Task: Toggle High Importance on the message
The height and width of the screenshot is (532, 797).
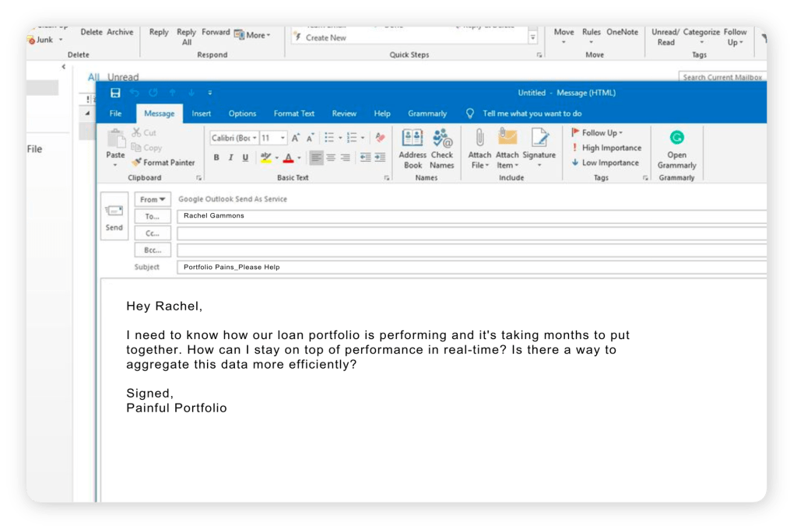Action: pos(606,148)
